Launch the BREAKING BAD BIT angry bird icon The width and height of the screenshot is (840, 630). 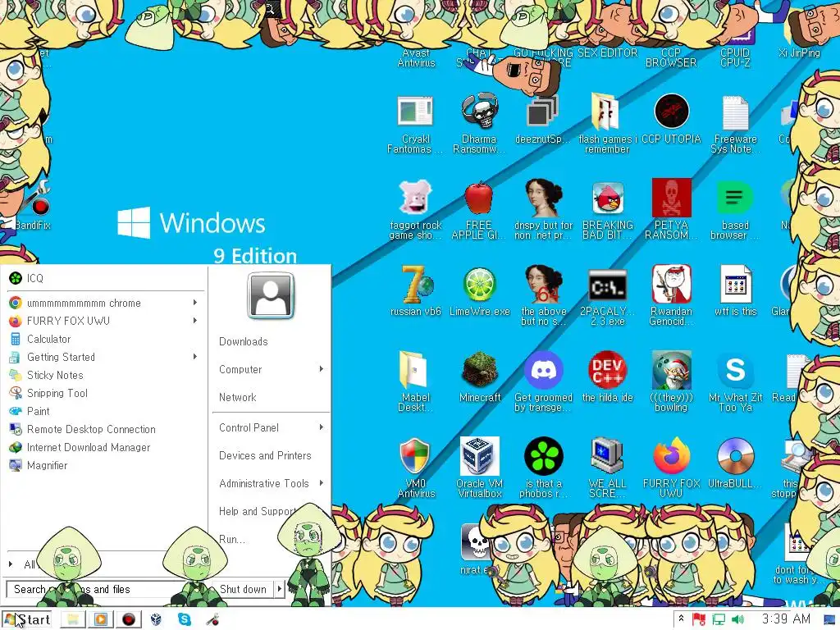tap(608, 199)
